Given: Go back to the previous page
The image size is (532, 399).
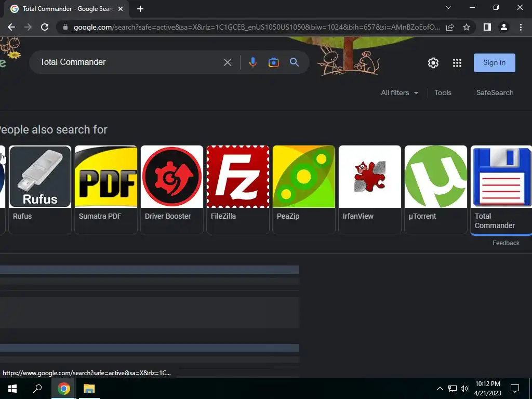Looking at the screenshot, I should point(11,27).
